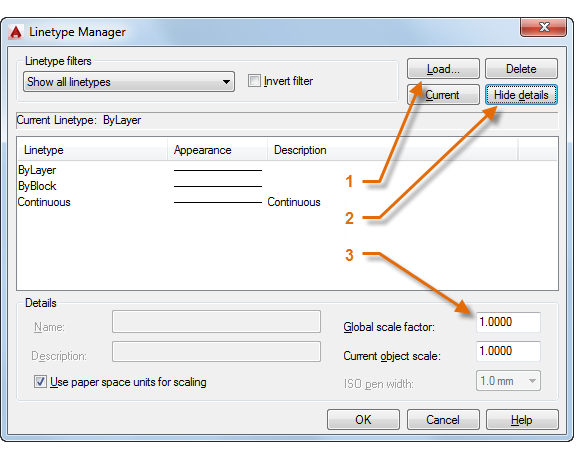Click the Appearance column header
578x459 pixels.
point(217,150)
